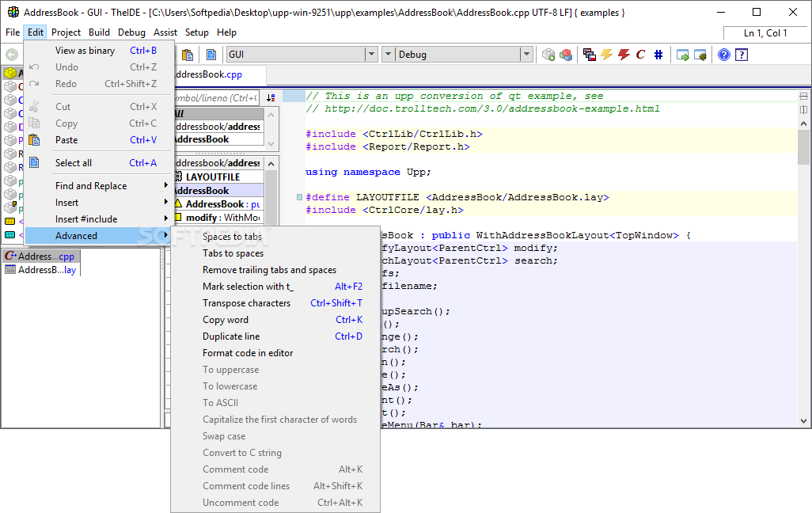Click the symbol/lineno search field
Viewport: 812px width, 513px height.
coord(217,97)
